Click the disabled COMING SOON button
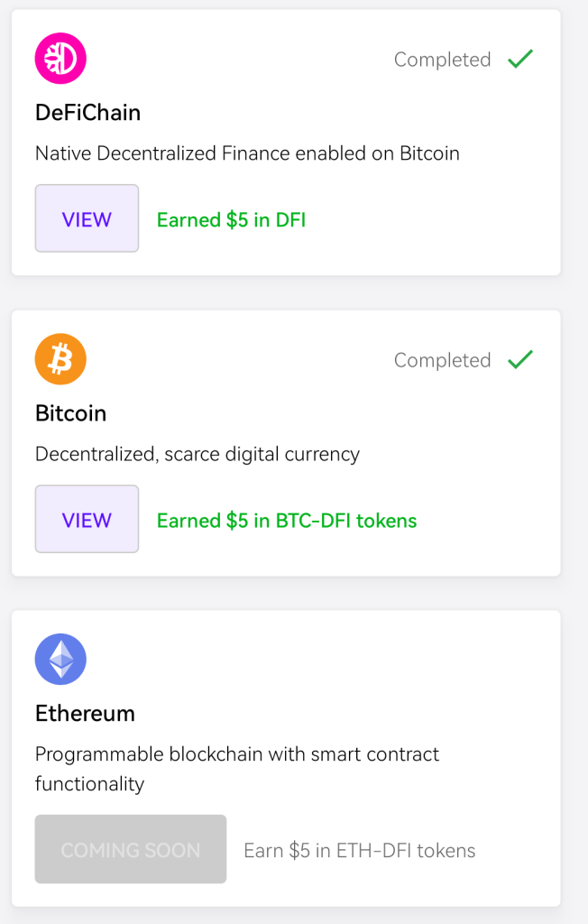 click(131, 849)
